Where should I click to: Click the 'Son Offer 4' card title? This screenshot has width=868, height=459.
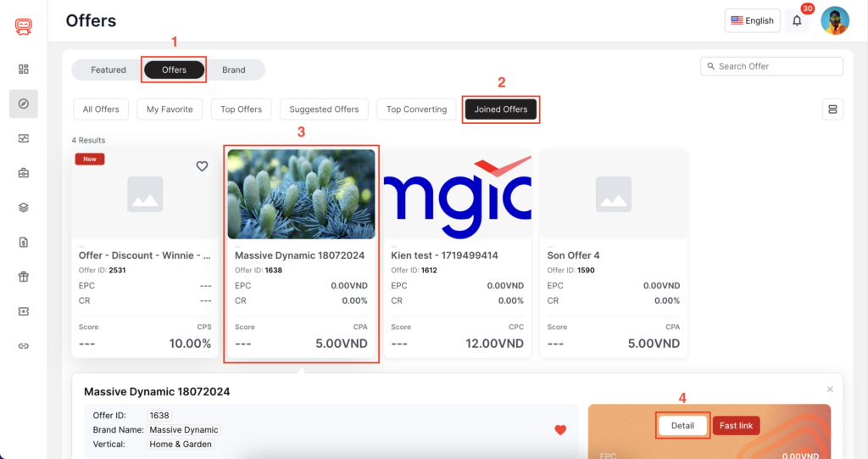(x=573, y=255)
